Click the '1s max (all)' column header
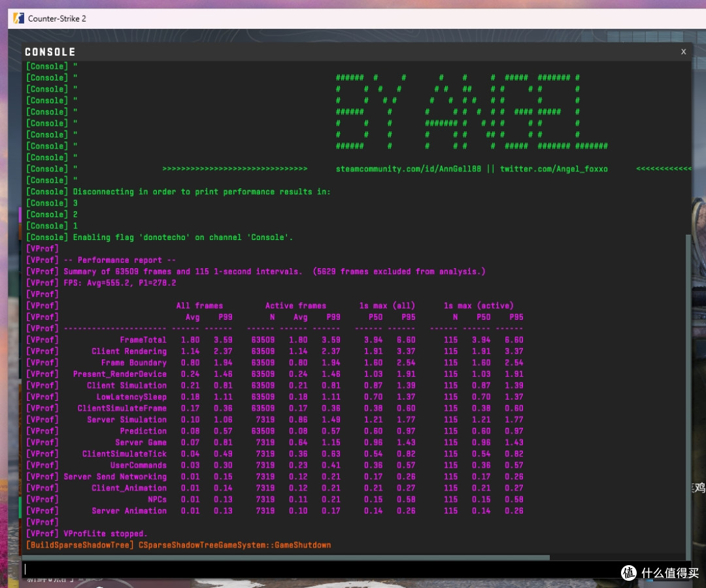The width and height of the screenshot is (706, 588). [x=387, y=305]
